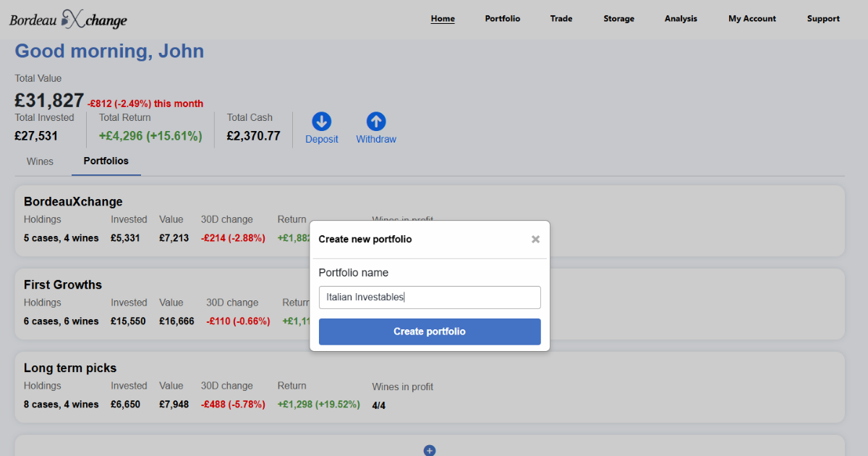
Task: Click value £7,948
Action: (174, 404)
